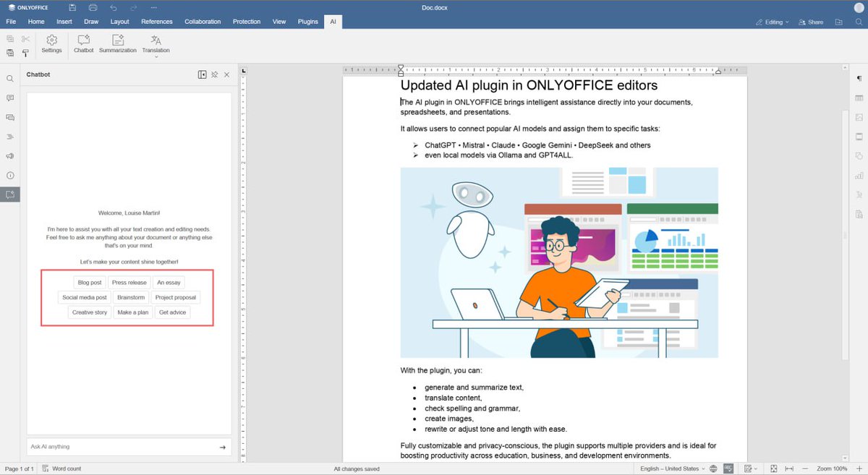Click the Paste icon in the ribbon
This screenshot has height=475, width=868.
click(x=10, y=53)
